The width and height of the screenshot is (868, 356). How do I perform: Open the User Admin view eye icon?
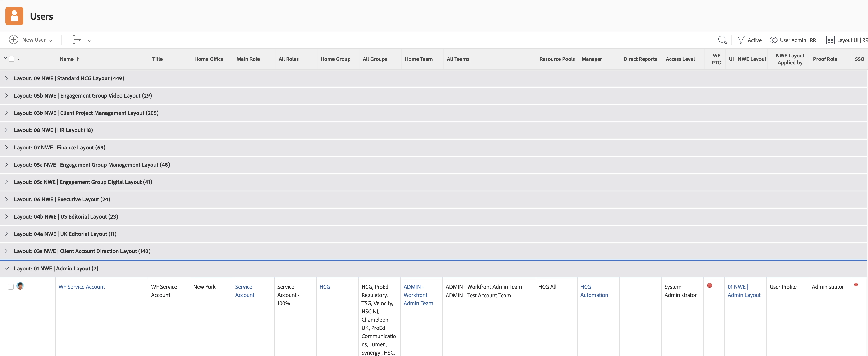click(x=773, y=40)
